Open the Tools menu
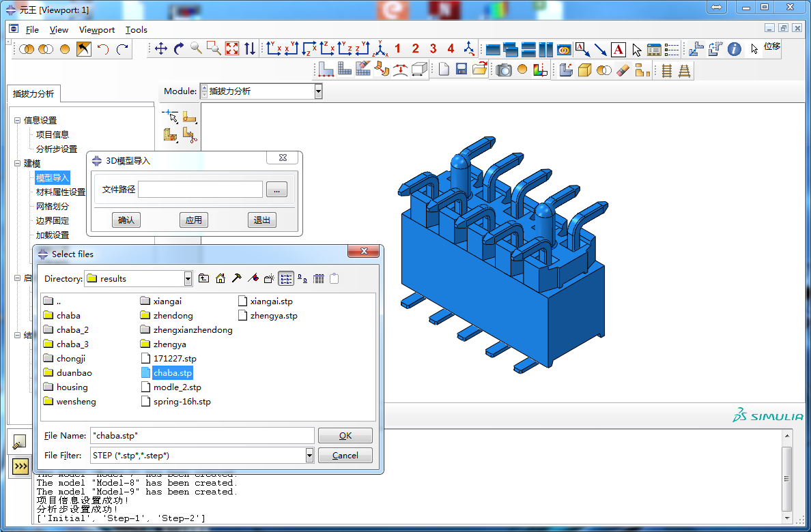 [x=137, y=29]
